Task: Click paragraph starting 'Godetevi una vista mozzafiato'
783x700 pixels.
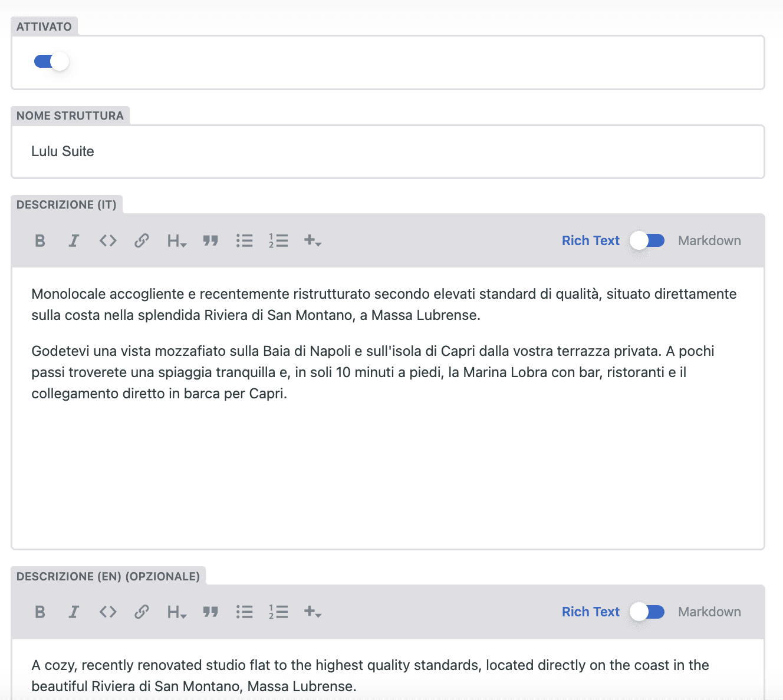Action: tap(373, 372)
